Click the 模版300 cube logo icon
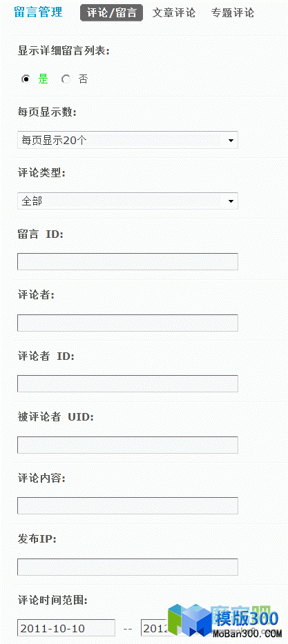 (x=189, y=622)
